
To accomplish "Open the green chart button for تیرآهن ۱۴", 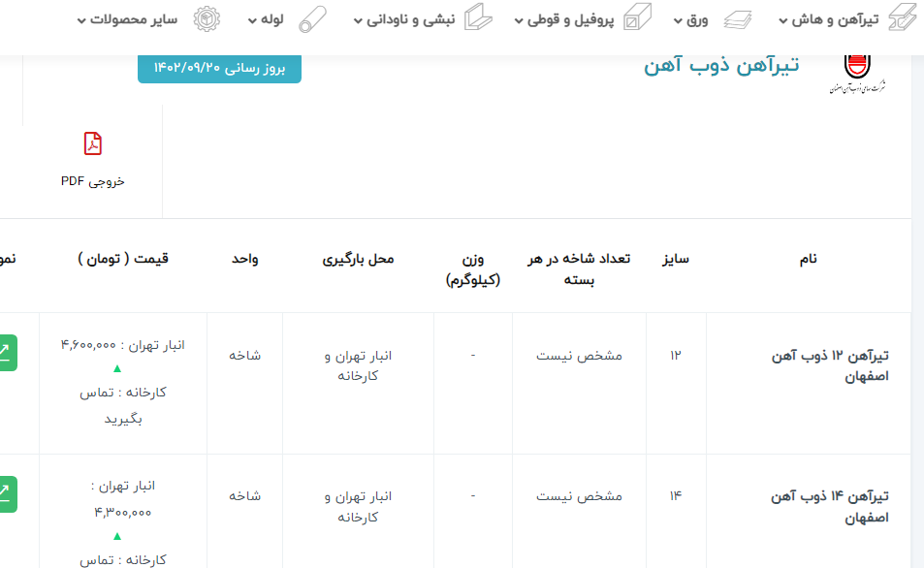I will [5, 493].
